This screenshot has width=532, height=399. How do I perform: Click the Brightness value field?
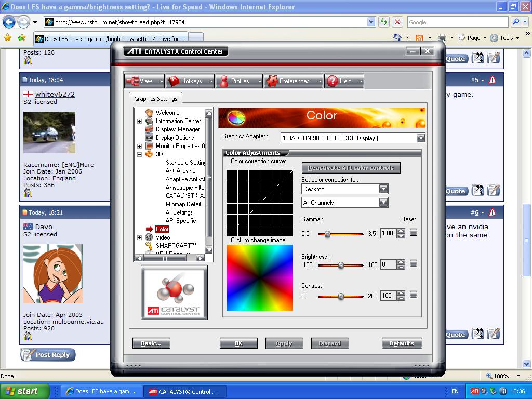pos(388,264)
